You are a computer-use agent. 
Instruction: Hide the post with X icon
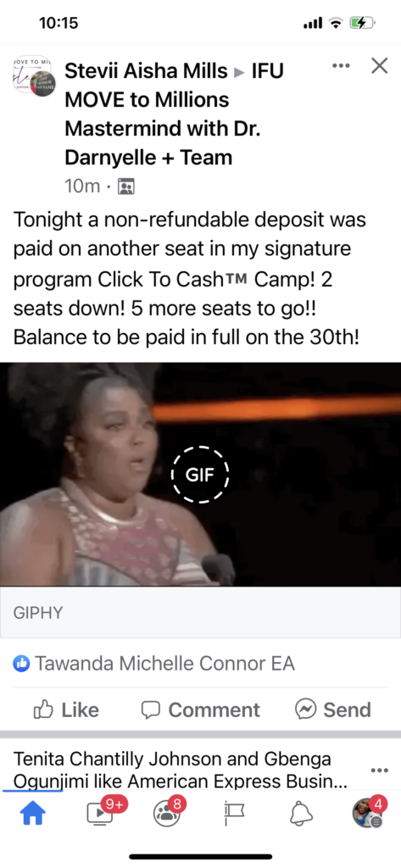(380, 66)
